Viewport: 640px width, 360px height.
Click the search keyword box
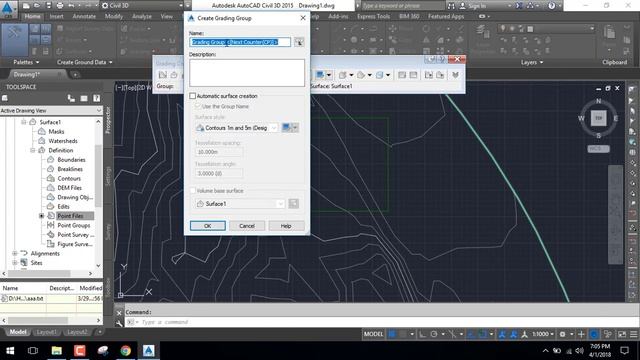(x=402, y=6)
